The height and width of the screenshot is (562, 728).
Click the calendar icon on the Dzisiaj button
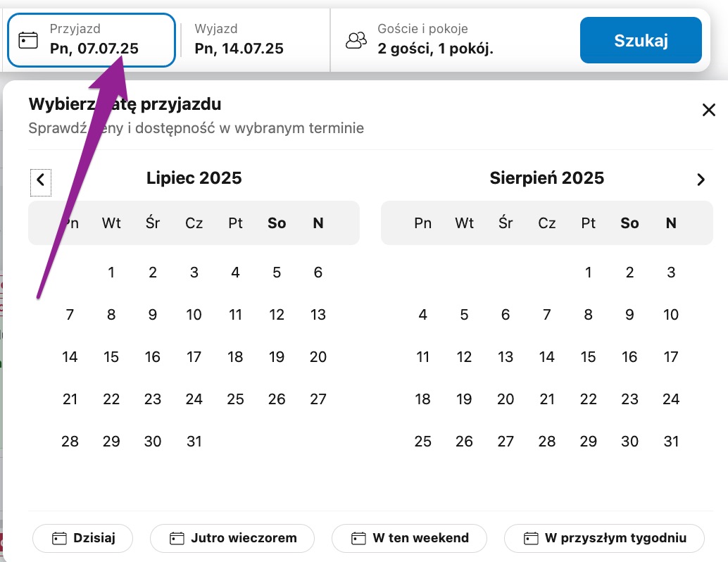pyautogui.click(x=60, y=539)
